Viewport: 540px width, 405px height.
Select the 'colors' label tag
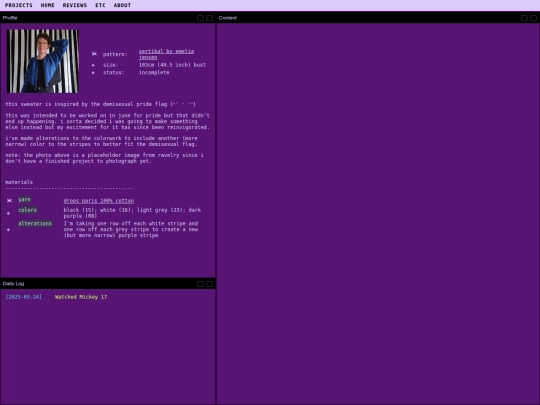28,210
